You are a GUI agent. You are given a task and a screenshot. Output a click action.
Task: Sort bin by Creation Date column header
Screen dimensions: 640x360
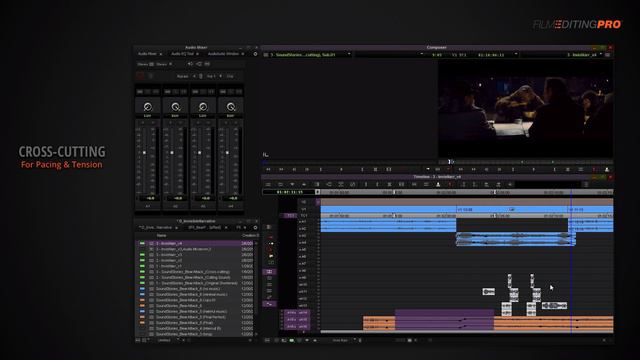pos(250,236)
